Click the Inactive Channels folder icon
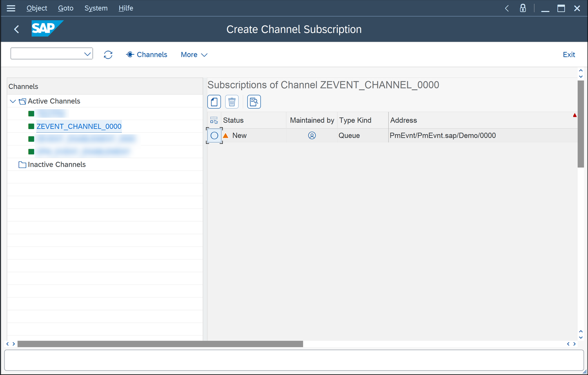 click(x=22, y=165)
